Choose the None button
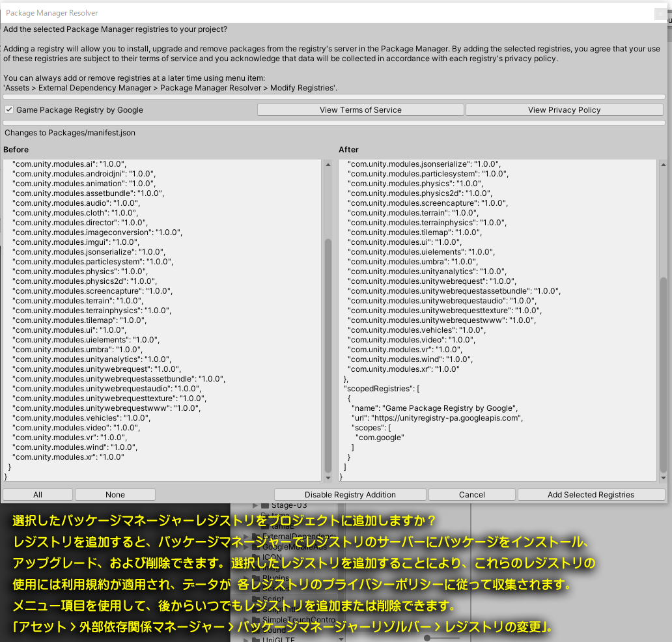Screen dimensions: 672x642 click(x=115, y=495)
